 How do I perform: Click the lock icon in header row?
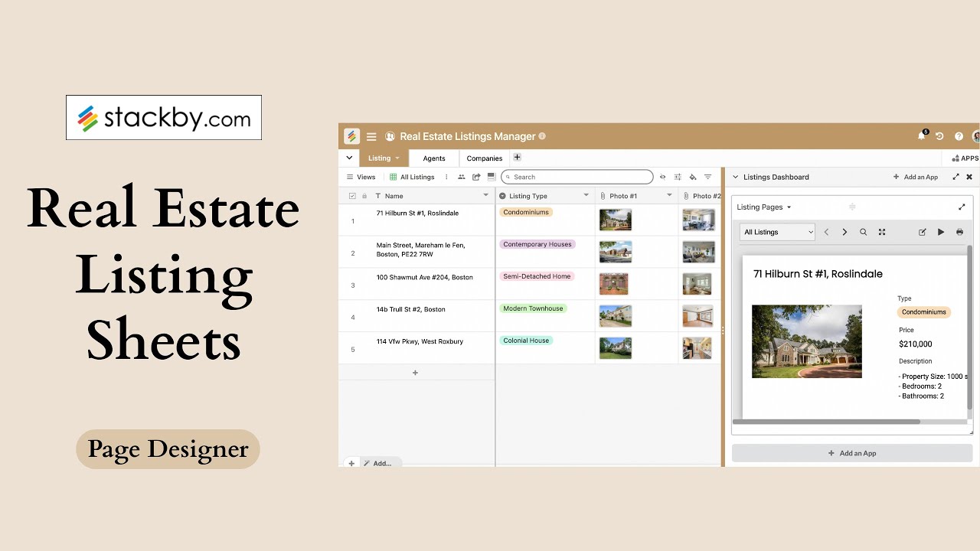[364, 196]
